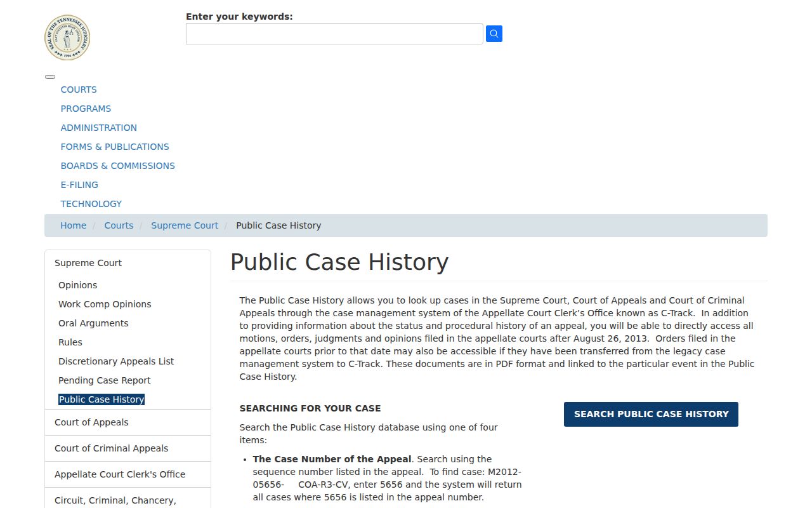
Task: Open the Opinions sidebar link
Action: 78,285
